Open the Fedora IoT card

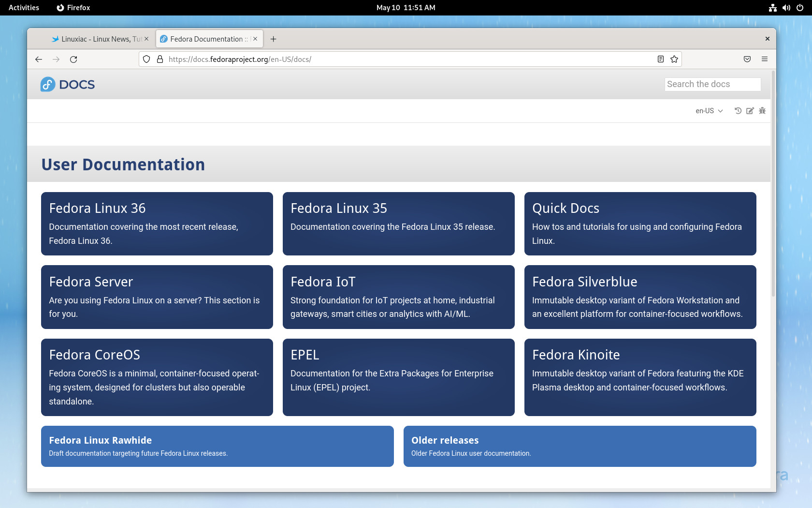[399, 297]
